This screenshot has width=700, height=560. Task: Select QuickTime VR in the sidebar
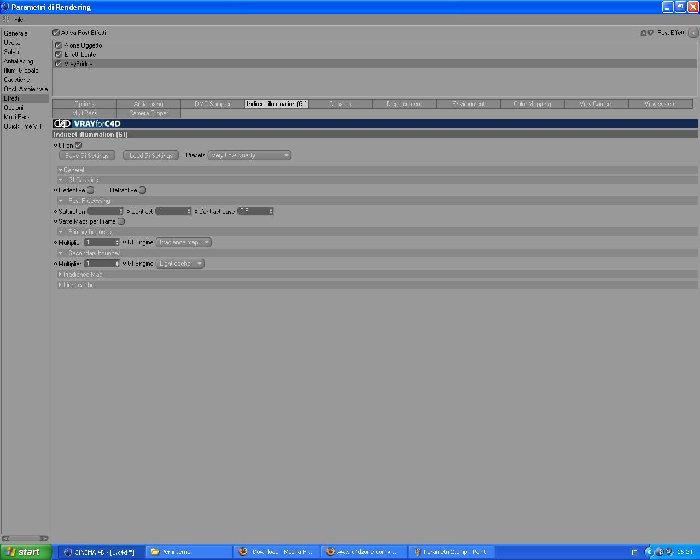[x=22, y=126]
